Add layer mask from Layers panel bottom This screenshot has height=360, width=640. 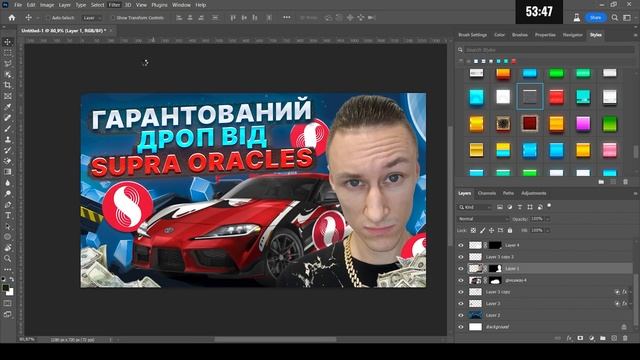tap(580, 338)
